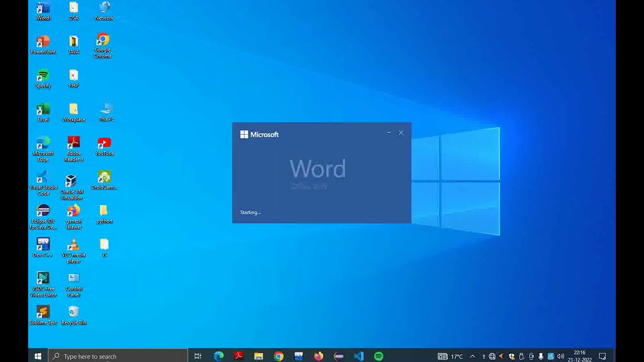
Task: Open the Recycle Bin
Action: click(x=73, y=315)
